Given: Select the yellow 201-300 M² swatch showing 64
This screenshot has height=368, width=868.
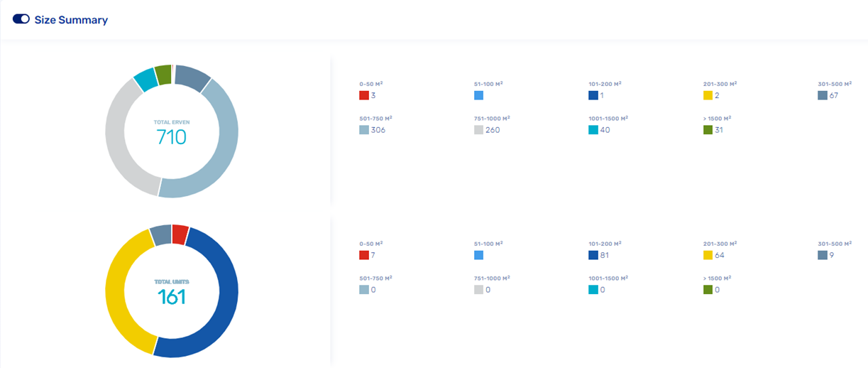Looking at the screenshot, I should coord(708,255).
